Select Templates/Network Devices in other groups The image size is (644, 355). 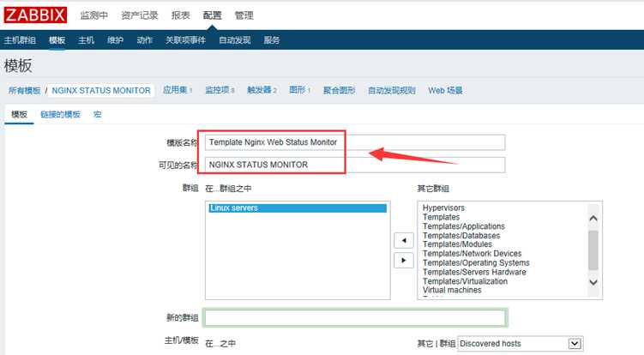coord(472,254)
